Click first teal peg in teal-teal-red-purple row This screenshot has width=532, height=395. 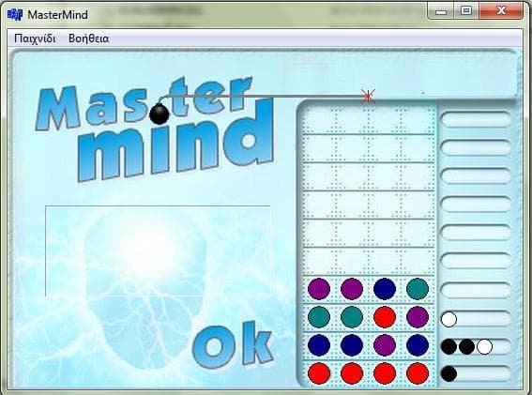[x=319, y=317]
